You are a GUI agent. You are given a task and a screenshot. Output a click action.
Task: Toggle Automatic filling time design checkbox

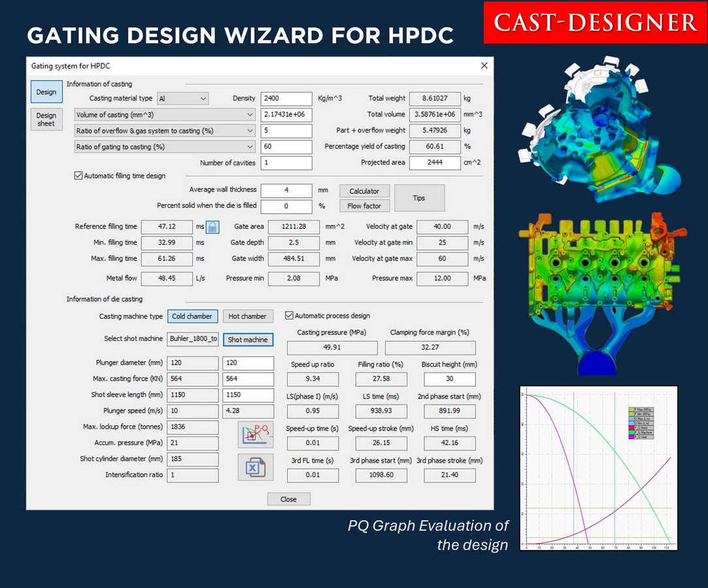79,176
